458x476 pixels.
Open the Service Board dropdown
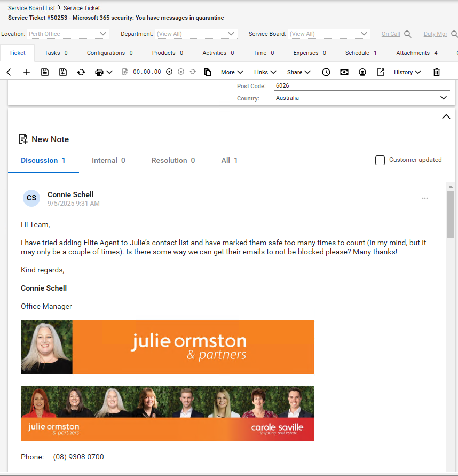(x=329, y=34)
